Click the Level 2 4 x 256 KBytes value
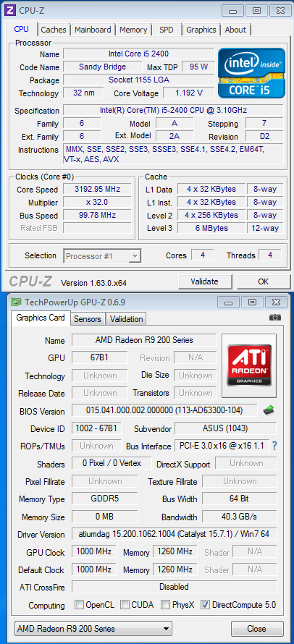The image size is (294, 644). [x=211, y=215]
